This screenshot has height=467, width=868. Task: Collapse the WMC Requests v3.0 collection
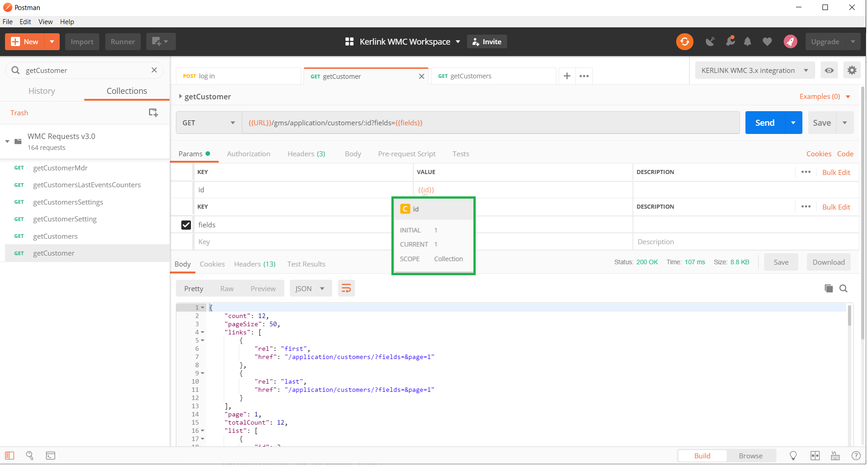(x=7, y=141)
